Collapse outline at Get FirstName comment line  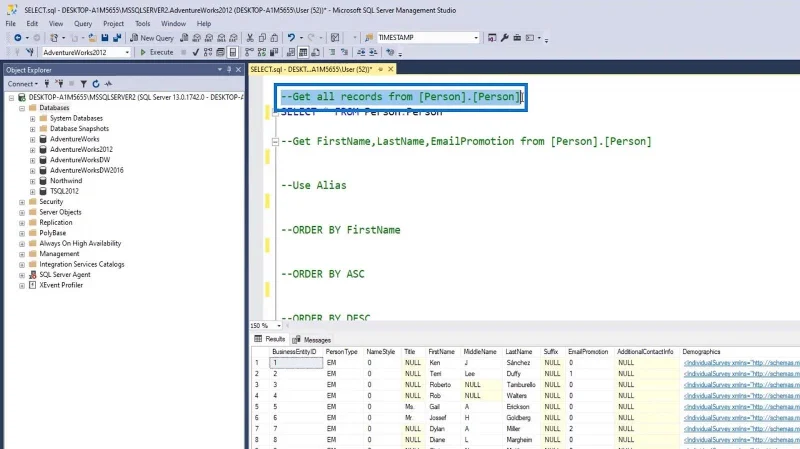click(x=275, y=142)
